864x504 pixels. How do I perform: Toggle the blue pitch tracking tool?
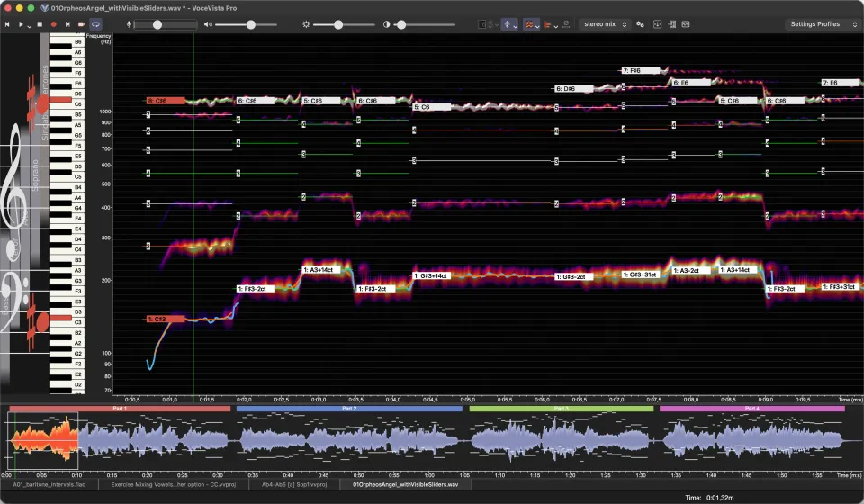point(507,24)
